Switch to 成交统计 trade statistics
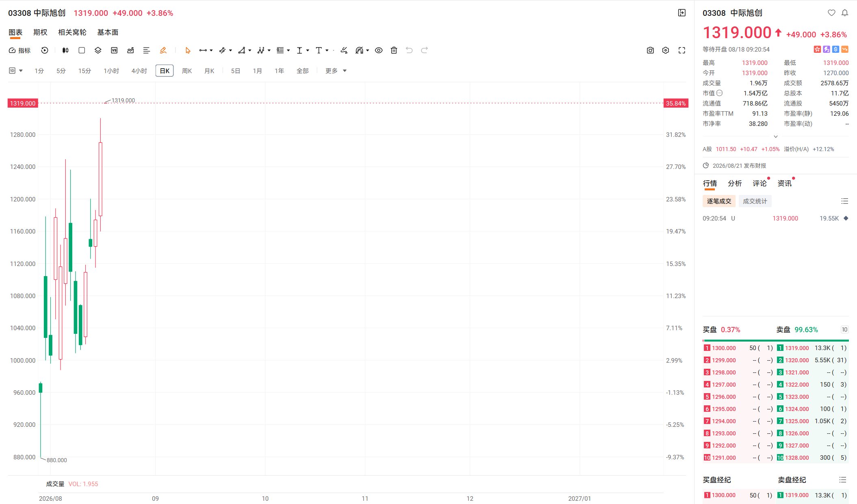The height and width of the screenshot is (504, 857). (x=755, y=201)
